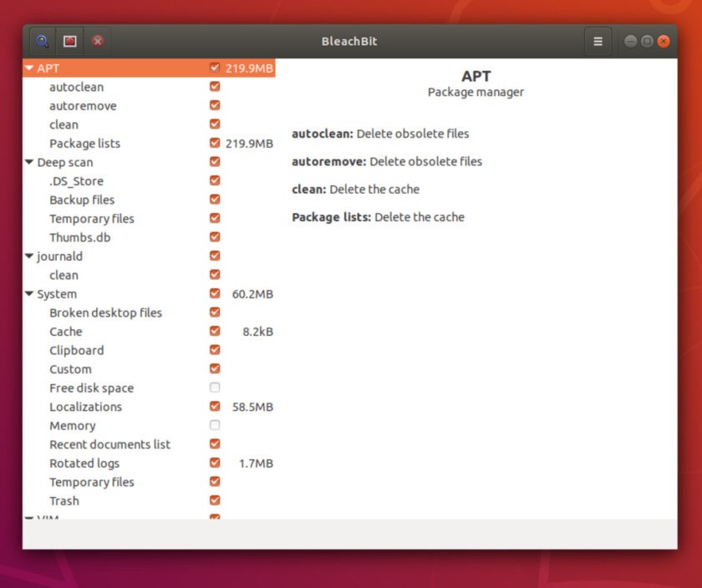This screenshot has height=588, width=702.
Task: Uncheck the Localizations checkbox
Action: tap(215, 406)
